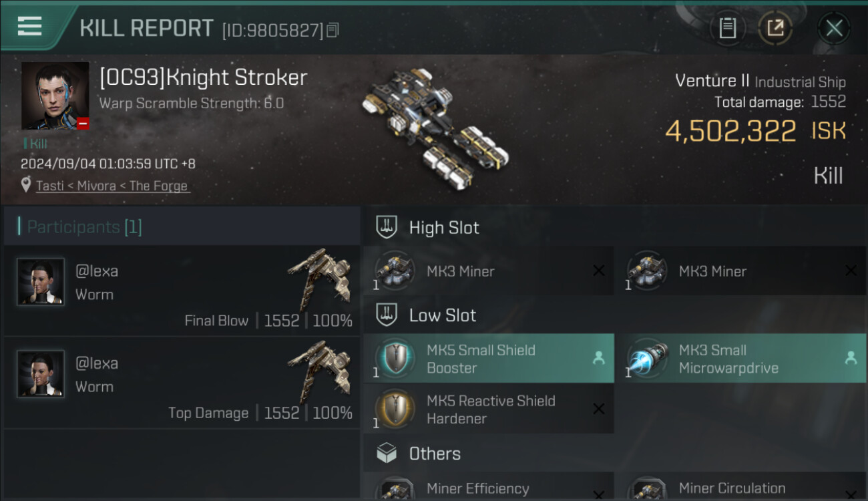Select the MK5 Small Shield Booster
Screen dimensions: 868x501
point(489,359)
